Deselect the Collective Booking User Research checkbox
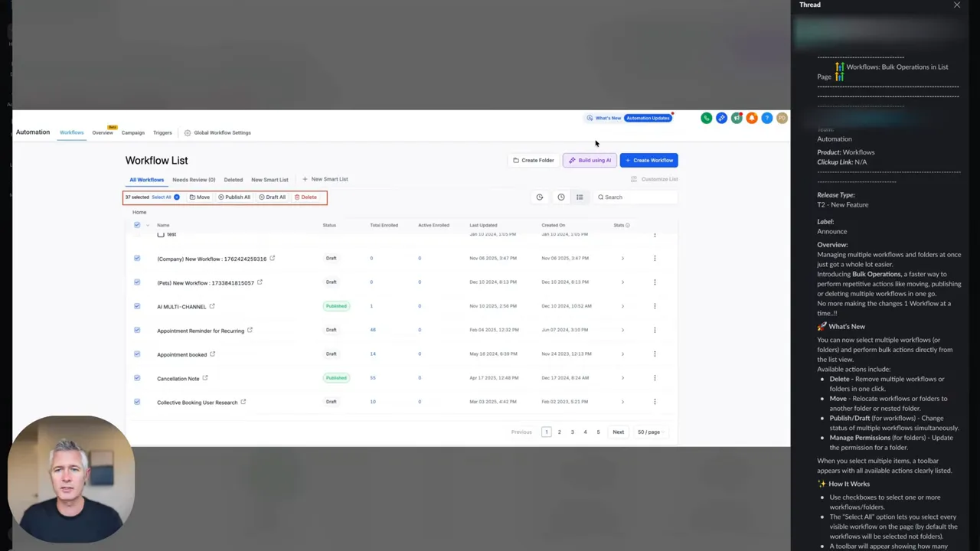Image resolution: width=980 pixels, height=551 pixels. (x=137, y=402)
